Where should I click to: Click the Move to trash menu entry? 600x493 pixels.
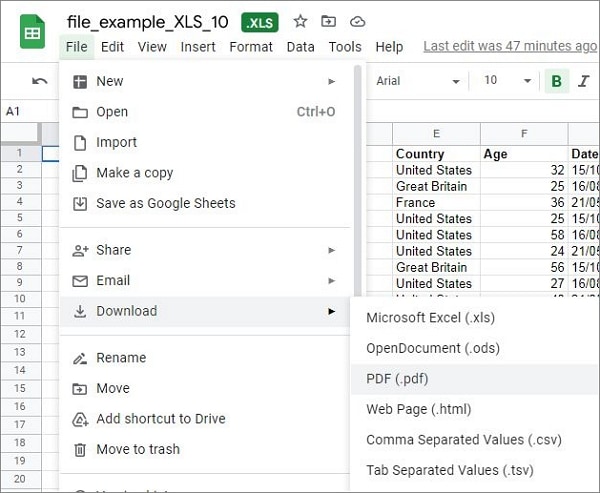pos(138,449)
